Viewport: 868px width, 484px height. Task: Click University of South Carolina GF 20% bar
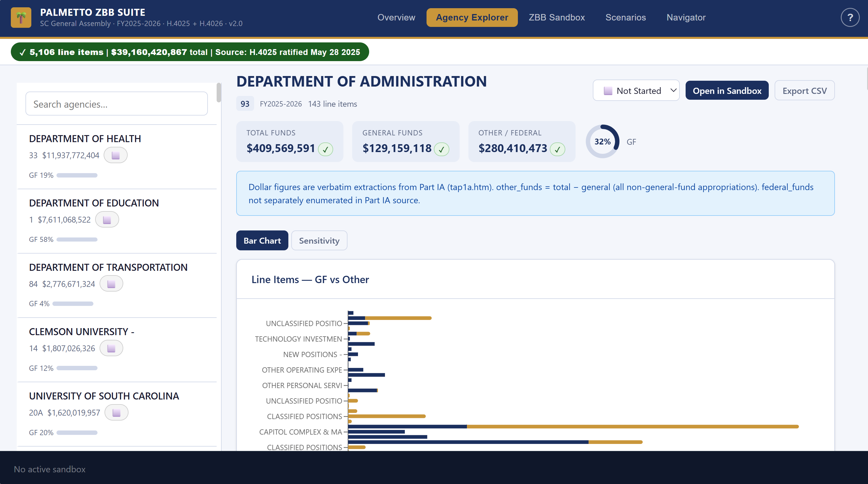77,433
